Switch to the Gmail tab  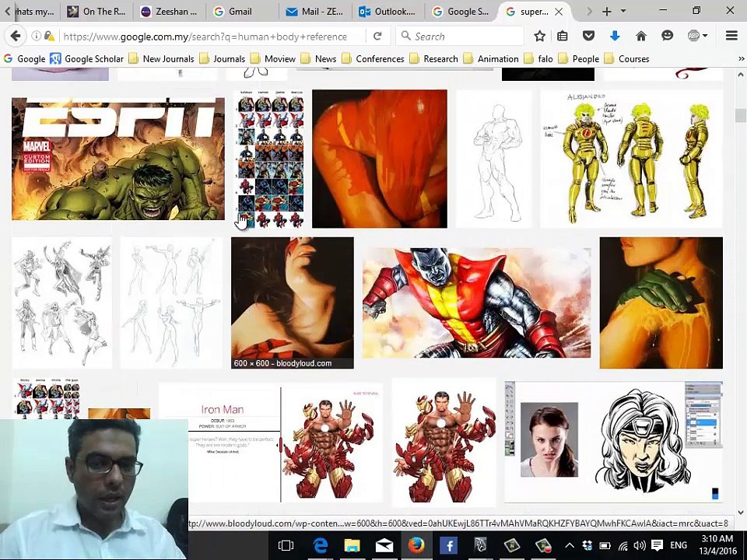click(x=240, y=12)
